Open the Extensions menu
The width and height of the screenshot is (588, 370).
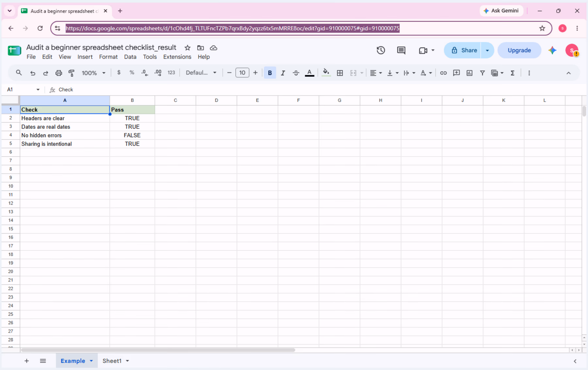(x=177, y=57)
